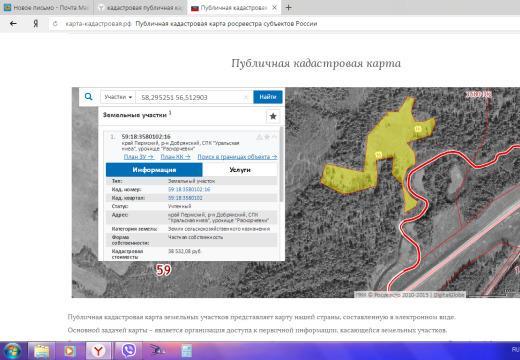Go back with the browser arrow

pyautogui.click(x=13, y=24)
